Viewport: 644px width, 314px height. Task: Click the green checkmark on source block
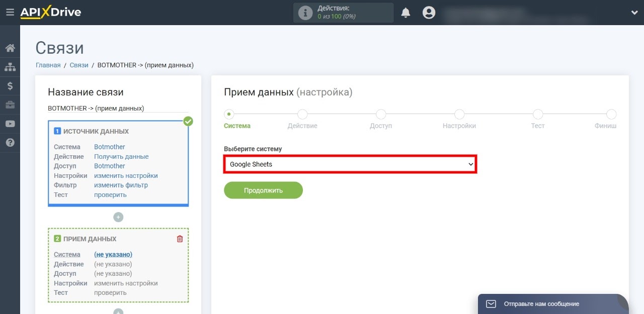188,121
